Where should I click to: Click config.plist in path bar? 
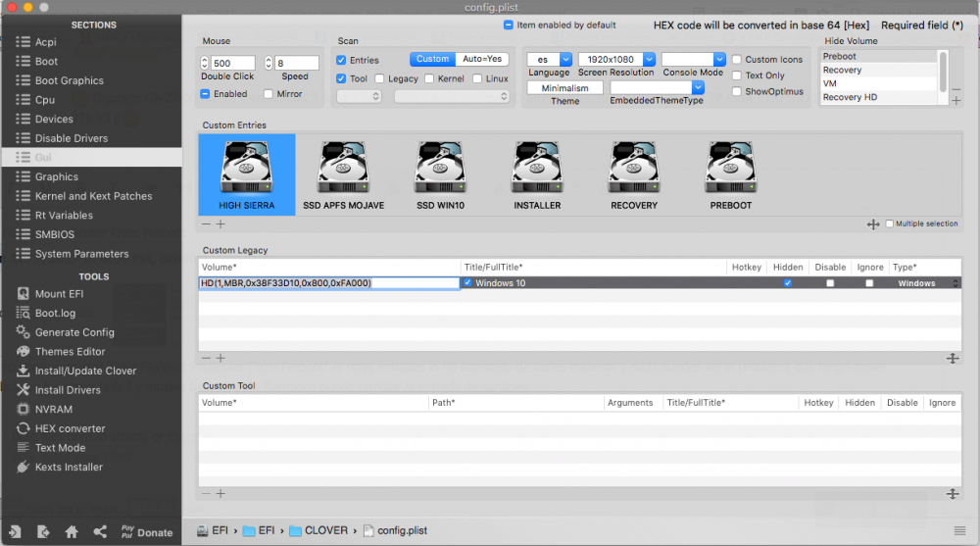395,530
